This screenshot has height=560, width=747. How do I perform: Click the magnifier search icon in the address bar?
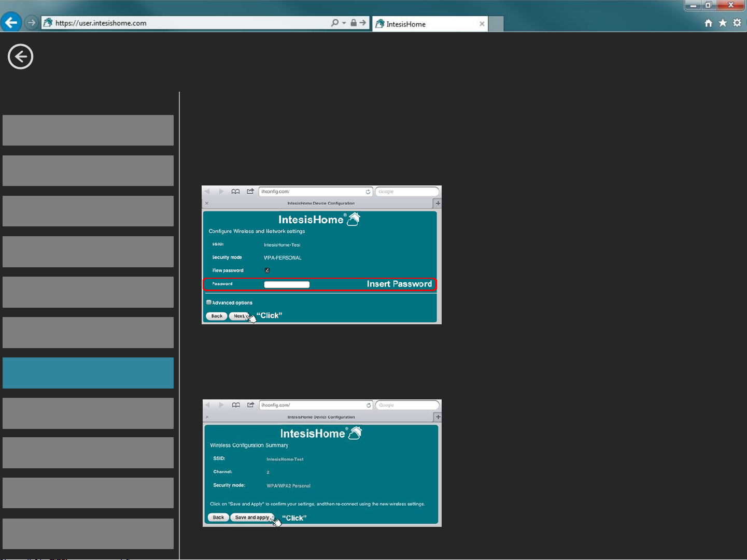click(x=335, y=23)
